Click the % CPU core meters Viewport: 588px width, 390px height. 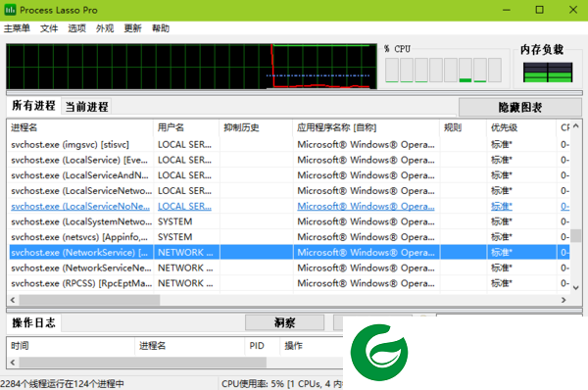(443, 70)
